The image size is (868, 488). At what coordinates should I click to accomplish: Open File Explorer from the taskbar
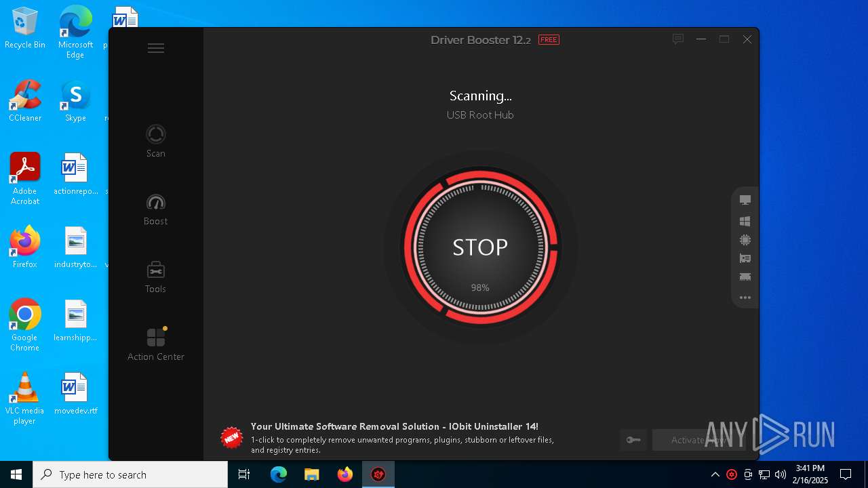click(311, 474)
